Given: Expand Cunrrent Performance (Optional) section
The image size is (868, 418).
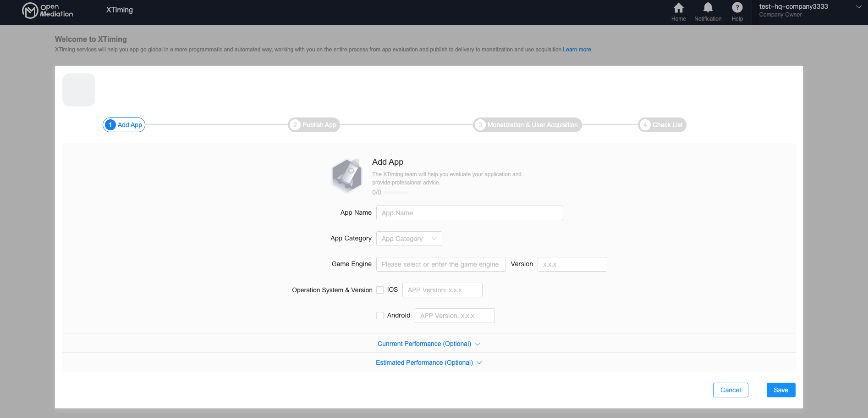Looking at the screenshot, I should (429, 344).
